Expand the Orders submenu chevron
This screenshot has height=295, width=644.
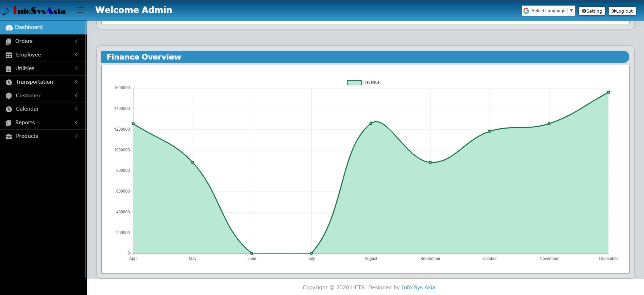coord(77,41)
